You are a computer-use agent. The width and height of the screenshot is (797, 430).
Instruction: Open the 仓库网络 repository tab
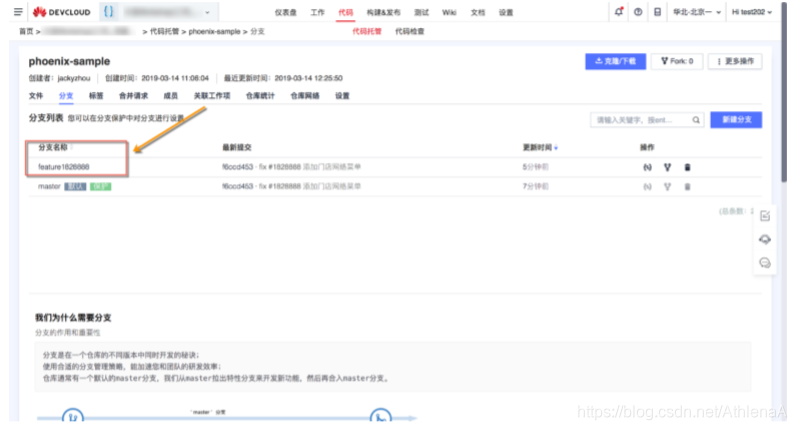click(x=304, y=96)
